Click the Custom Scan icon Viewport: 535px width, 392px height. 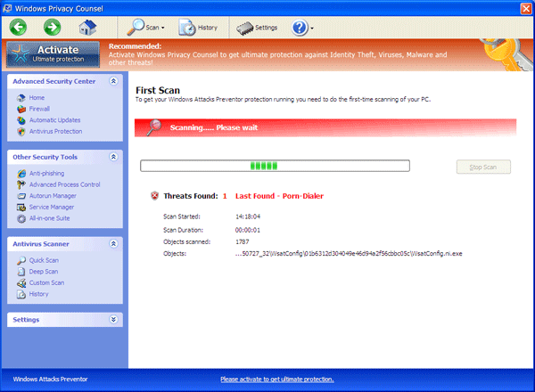[21, 283]
